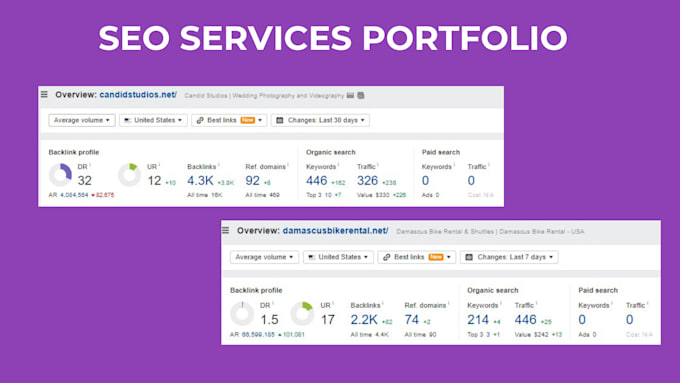
Task: Open the 92 referring domains value
Action: [x=252, y=180]
